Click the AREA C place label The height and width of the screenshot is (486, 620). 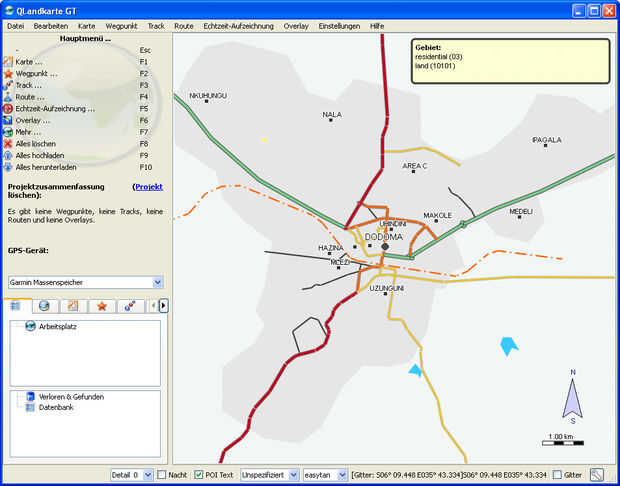(415, 166)
